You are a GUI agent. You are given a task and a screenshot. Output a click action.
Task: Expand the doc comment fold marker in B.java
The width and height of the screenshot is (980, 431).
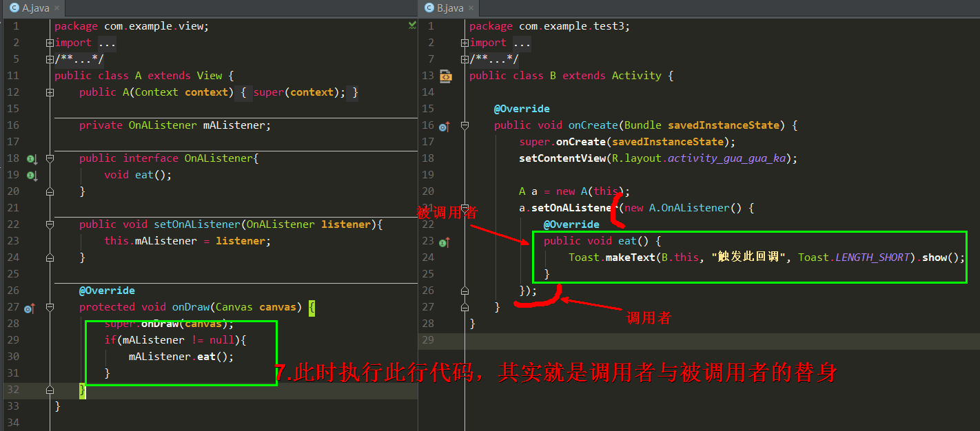point(465,59)
